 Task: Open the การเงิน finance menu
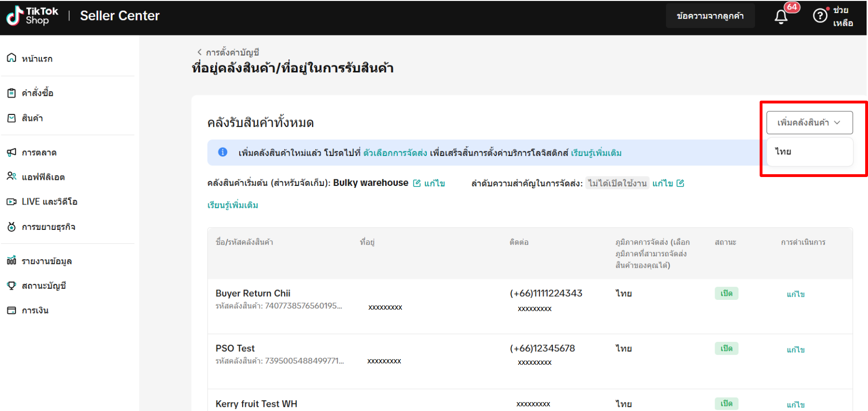click(35, 310)
